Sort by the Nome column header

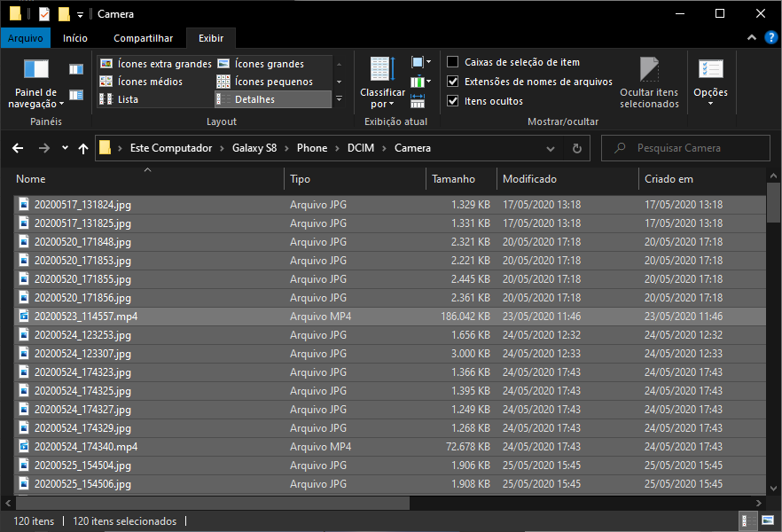(149, 179)
